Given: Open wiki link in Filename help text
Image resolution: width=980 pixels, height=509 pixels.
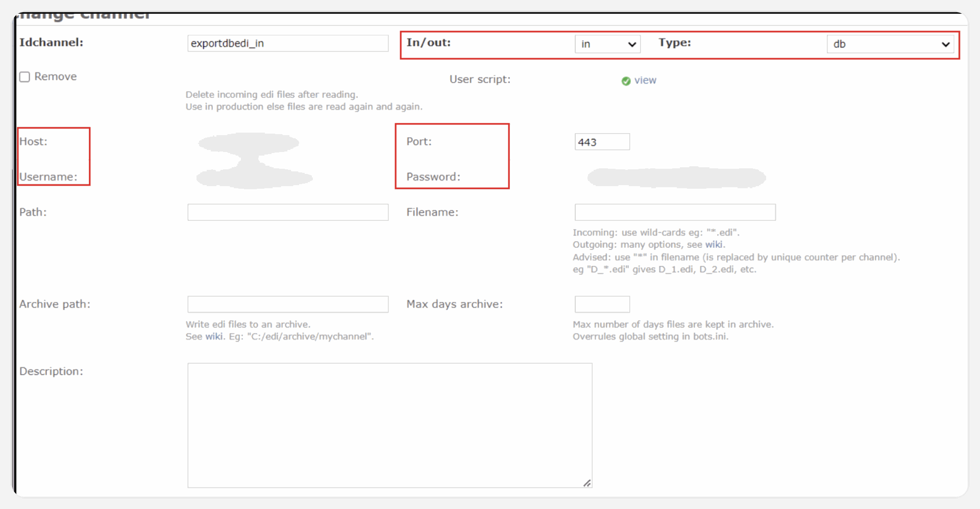Looking at the screenshot, I should pyautogui.click(x=713, y=245).
